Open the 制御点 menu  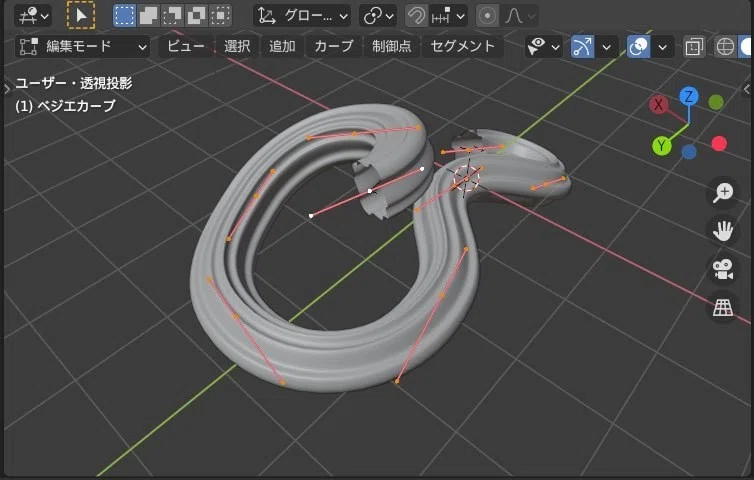(x=391, y=47)
